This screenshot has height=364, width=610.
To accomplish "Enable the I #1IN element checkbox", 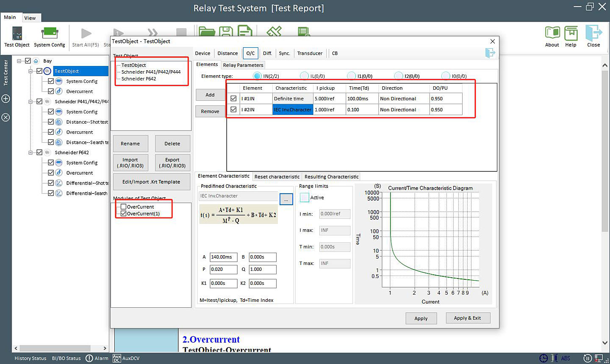I will pyautogui.click(x=233, y=98).
